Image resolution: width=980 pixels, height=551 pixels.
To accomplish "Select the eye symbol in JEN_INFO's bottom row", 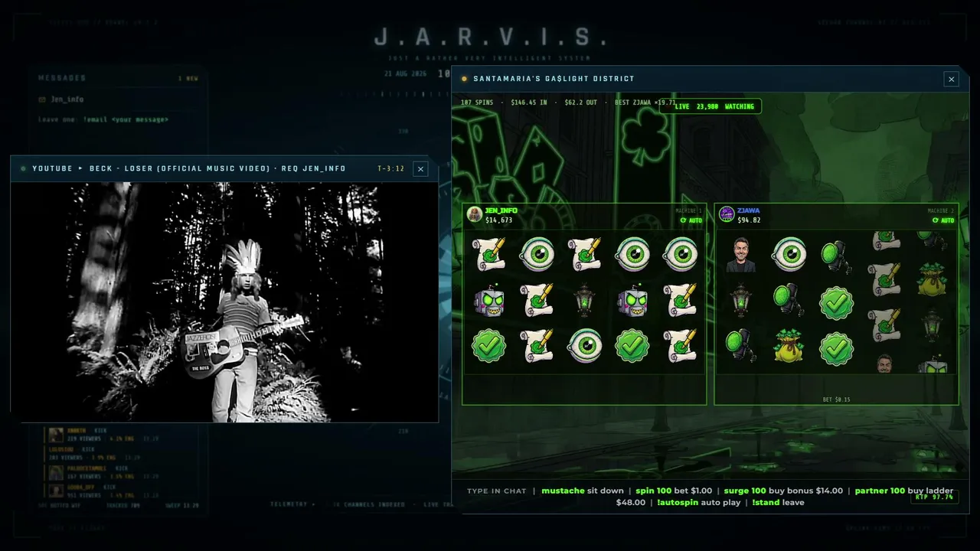I will (584, 346).
